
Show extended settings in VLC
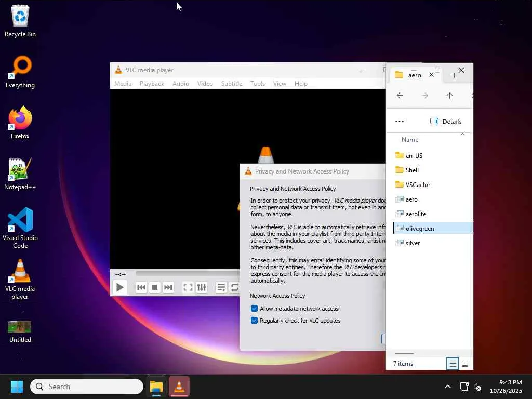[x=202, y=287]
